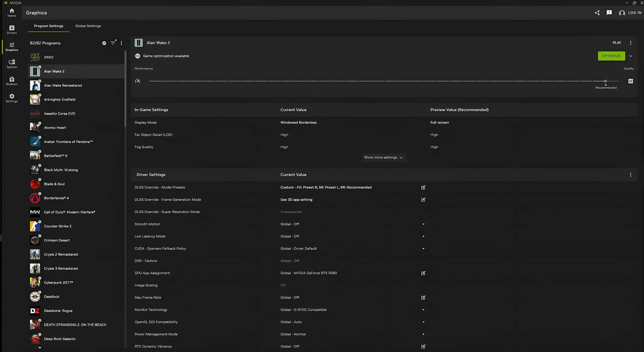
Task: Open Alan Wake 2 more options menu
Action: coord(630,43)
